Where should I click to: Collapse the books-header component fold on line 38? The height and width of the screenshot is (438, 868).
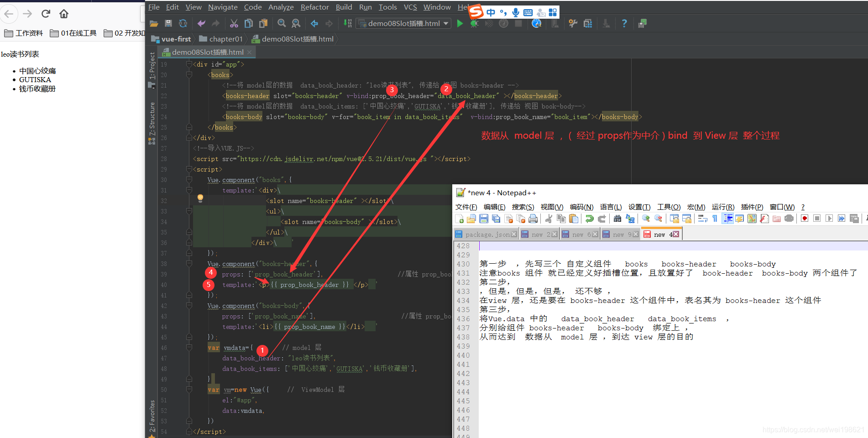click(189, 264)
